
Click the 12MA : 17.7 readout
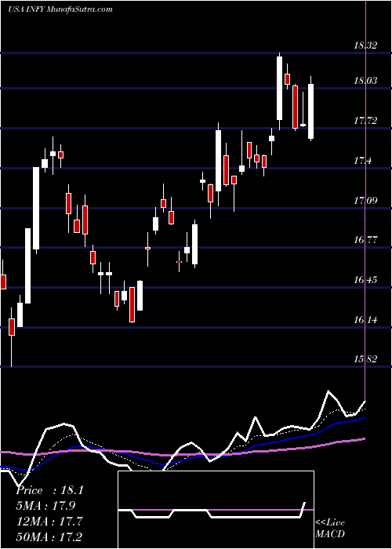tap(49, 522)
